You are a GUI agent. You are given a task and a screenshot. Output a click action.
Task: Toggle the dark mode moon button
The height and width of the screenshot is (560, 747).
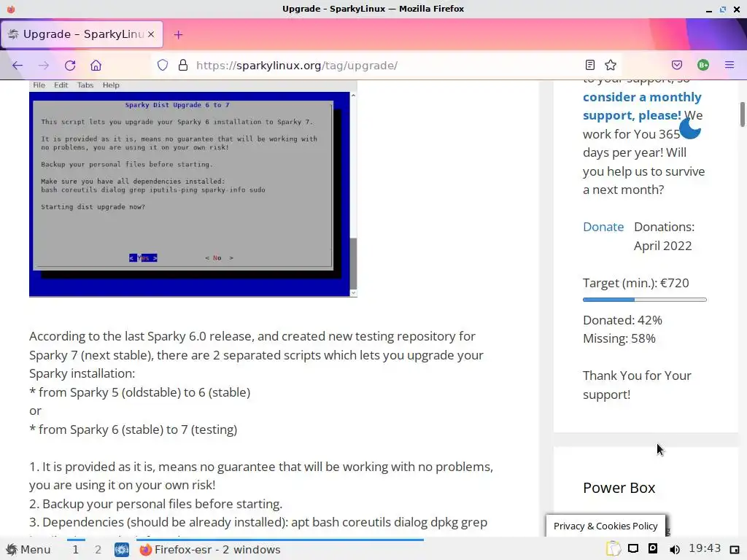tap(690, 128)
